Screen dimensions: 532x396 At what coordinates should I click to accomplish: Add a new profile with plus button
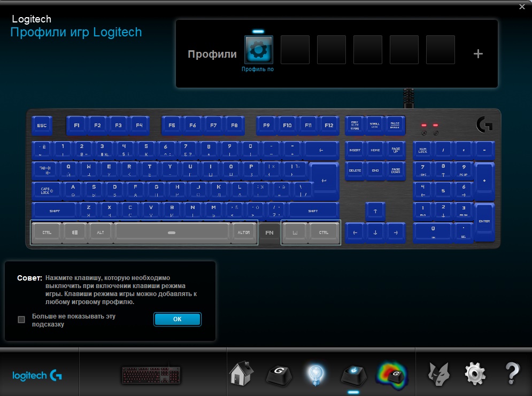click(478, 53)
